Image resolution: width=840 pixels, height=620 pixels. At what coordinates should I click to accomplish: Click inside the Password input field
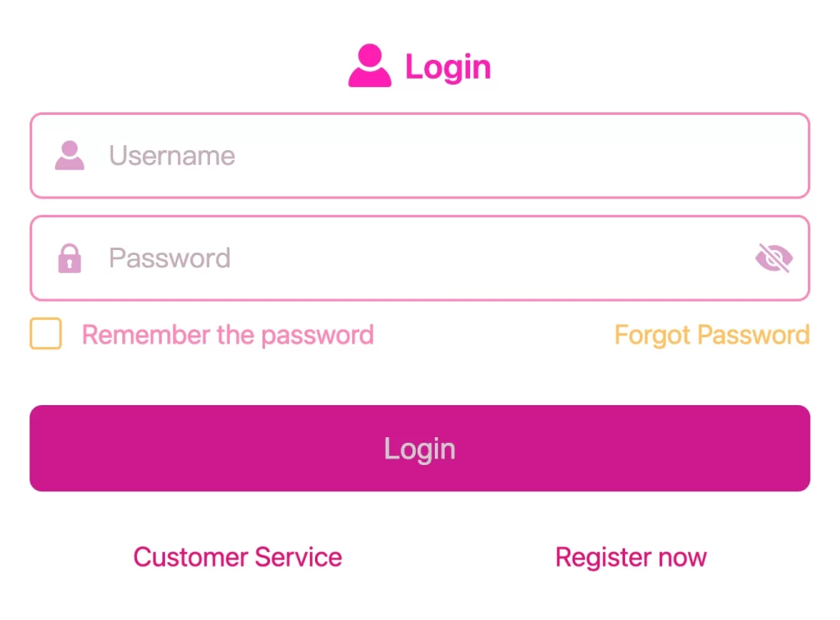[x=328, y=258]
